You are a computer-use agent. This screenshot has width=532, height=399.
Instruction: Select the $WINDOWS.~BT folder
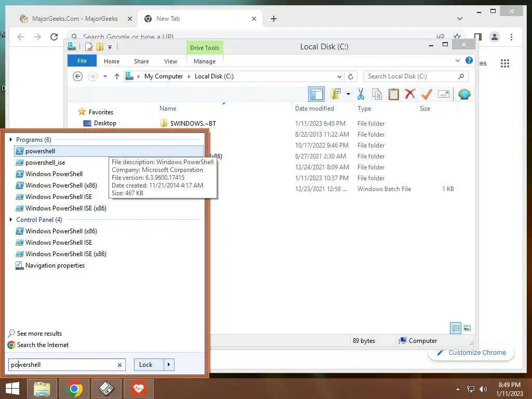[x=193, y=124]
